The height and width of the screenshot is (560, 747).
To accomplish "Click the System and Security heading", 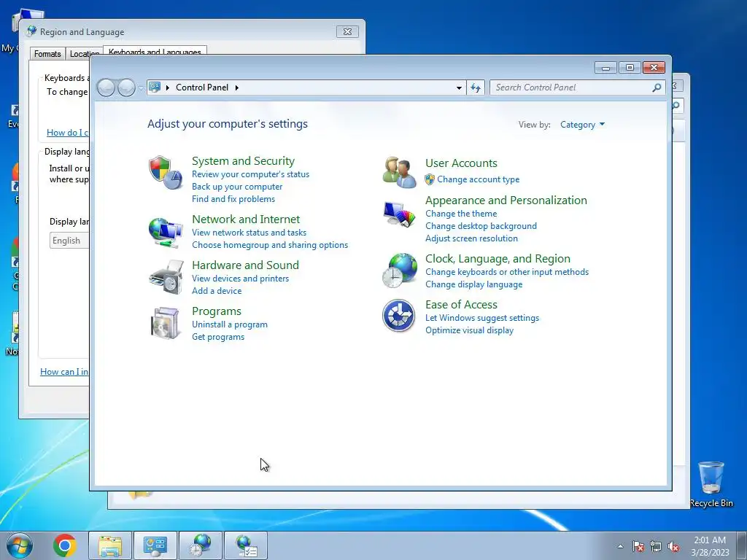I will [243, 161].
